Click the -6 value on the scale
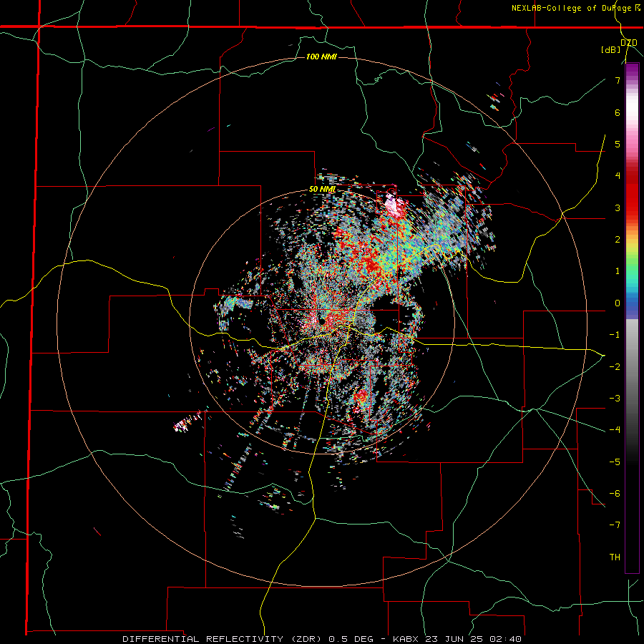This screenshot has height=644, width=644. [615, 493]
